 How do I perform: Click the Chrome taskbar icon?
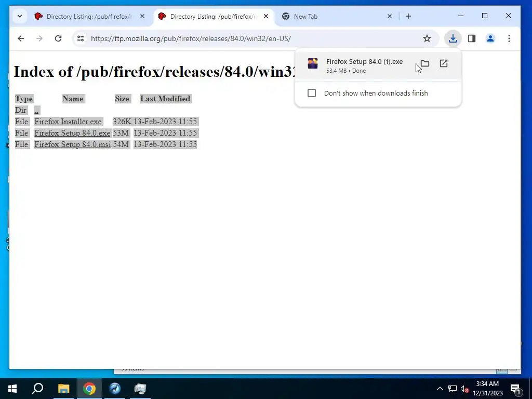pos(89,389)
